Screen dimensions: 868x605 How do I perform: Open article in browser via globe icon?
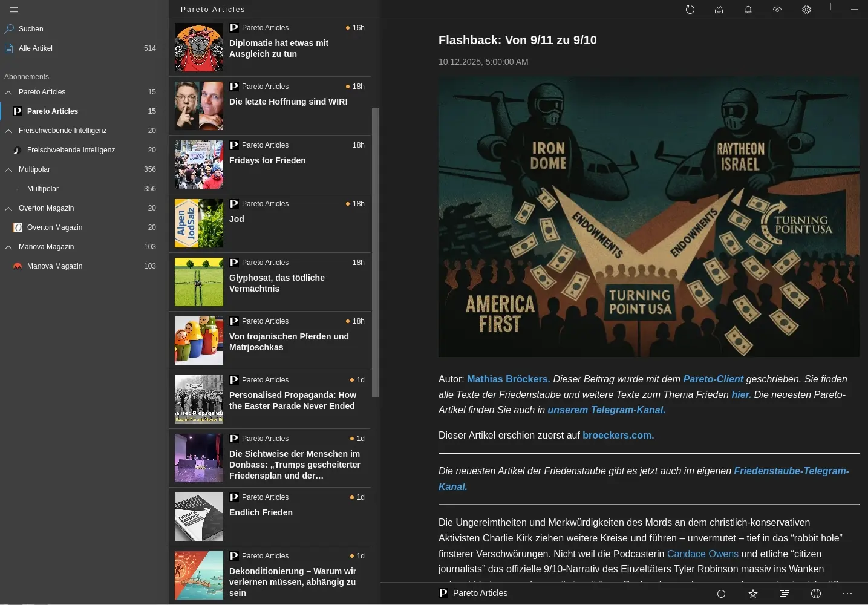816,594
